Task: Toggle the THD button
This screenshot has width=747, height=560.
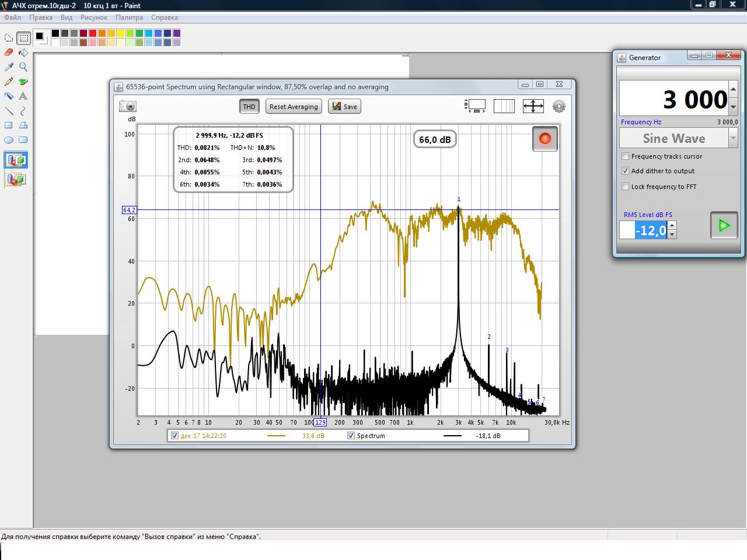Action: [249, 107]
